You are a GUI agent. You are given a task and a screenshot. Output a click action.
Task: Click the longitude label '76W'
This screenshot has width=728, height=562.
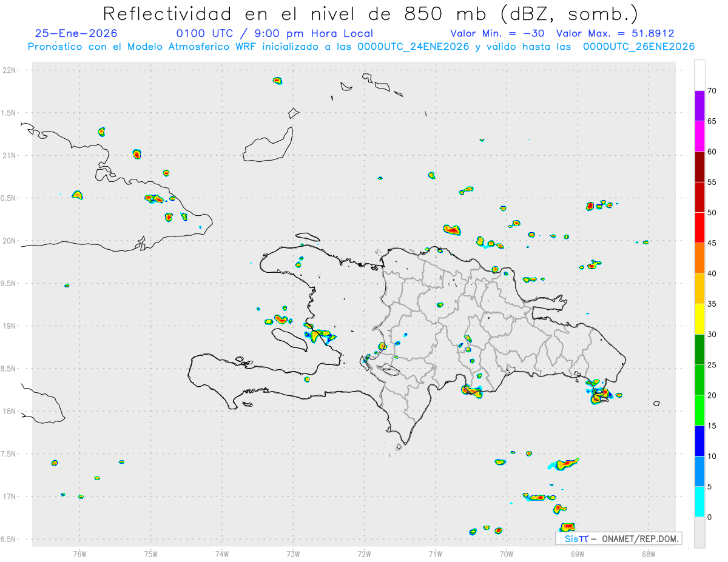pyautogui.click(x=79, y=553)
